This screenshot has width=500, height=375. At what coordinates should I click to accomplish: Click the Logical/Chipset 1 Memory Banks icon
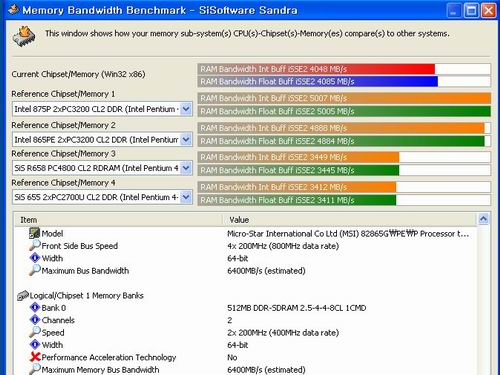pyautogui.click(x=23, y=295)
